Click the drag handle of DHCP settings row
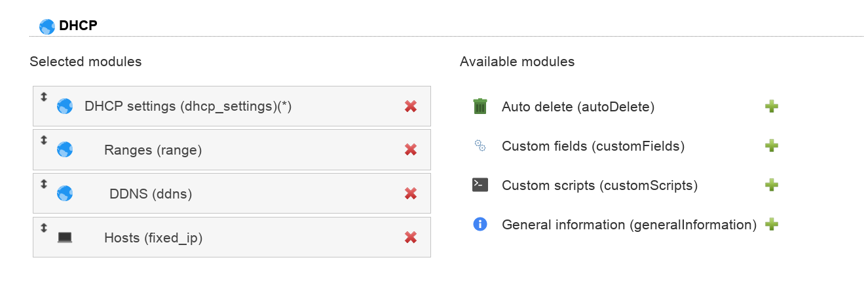Image resolution: width=868 pixels, height=285 pixels. (x=44, y=96)
